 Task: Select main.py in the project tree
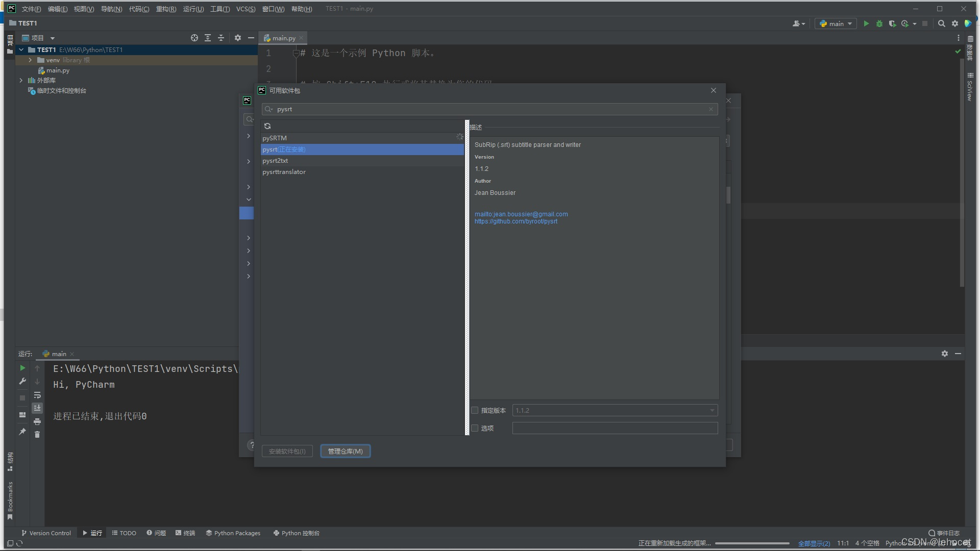click(x=58, y=70)
